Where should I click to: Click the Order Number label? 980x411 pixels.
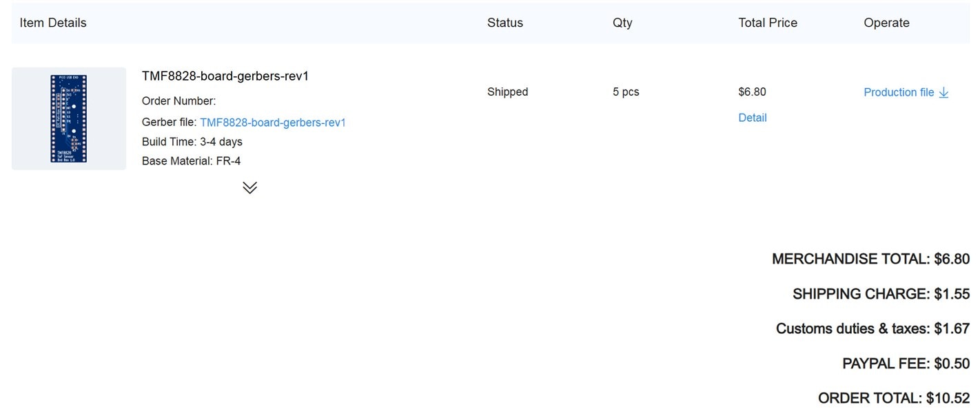pyautogui.click(x=178, y=101)
